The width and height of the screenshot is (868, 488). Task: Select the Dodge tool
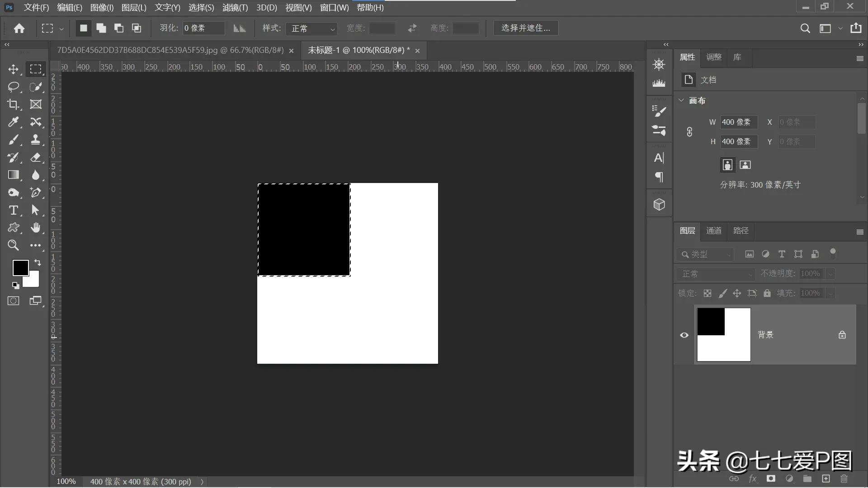click(x=13, y=192)
